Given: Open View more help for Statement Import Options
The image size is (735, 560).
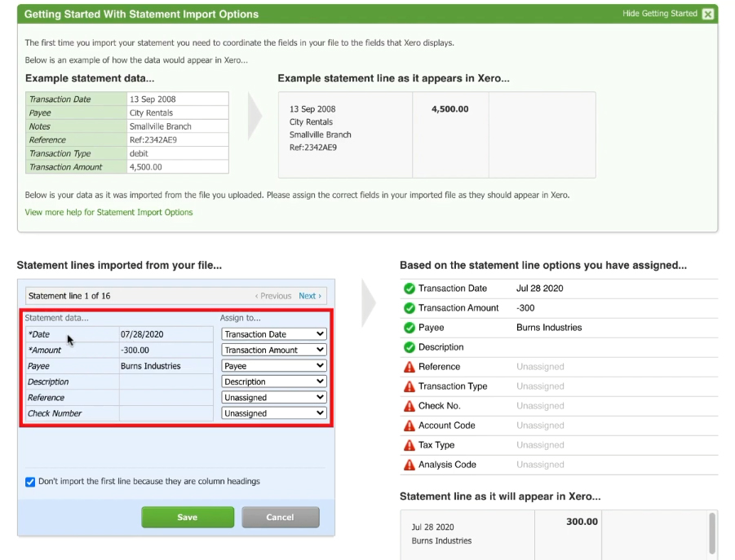Looking at the screenshot, I should [x=108, y=212].
